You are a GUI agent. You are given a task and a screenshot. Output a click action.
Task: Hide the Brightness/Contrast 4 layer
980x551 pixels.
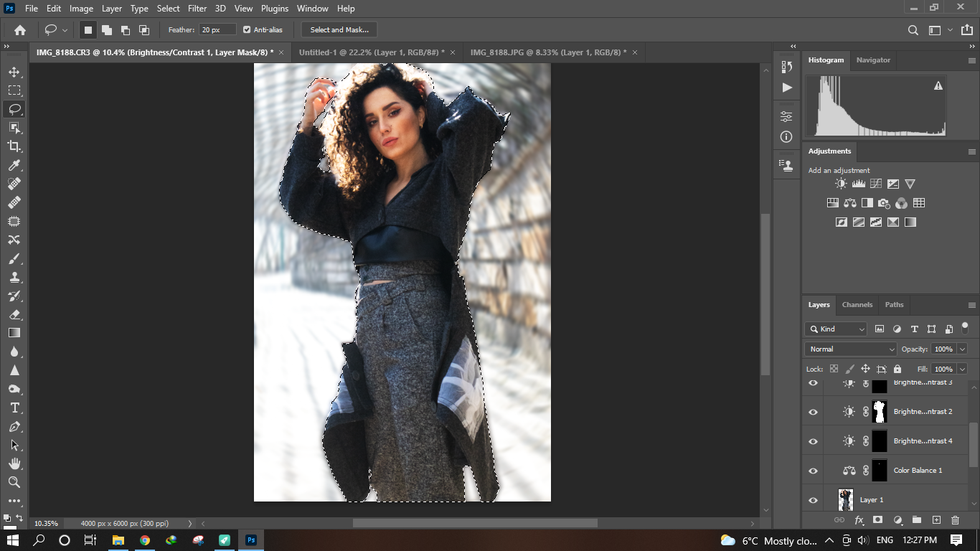click(813, 441)
